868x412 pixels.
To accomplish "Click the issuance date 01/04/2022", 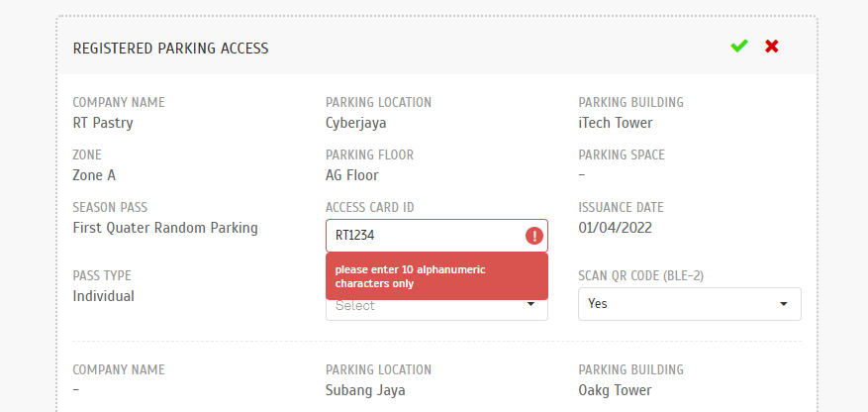I will point(615,228).
